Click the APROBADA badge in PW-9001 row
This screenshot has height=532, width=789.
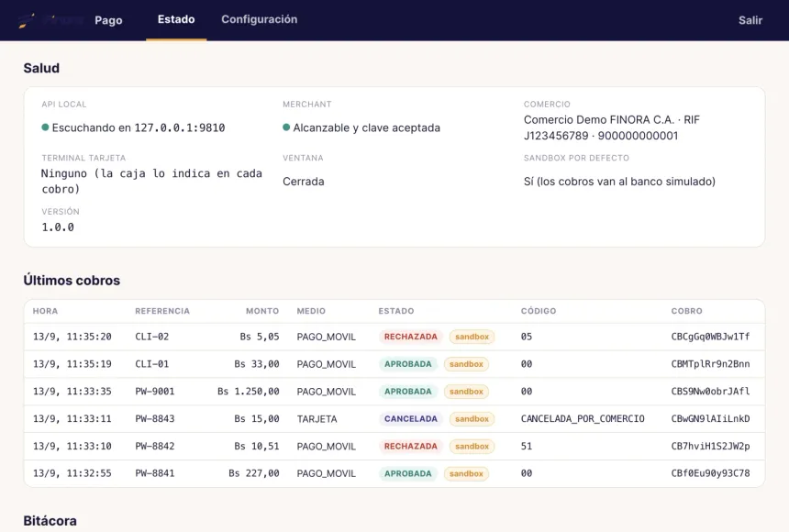point(408,392)
